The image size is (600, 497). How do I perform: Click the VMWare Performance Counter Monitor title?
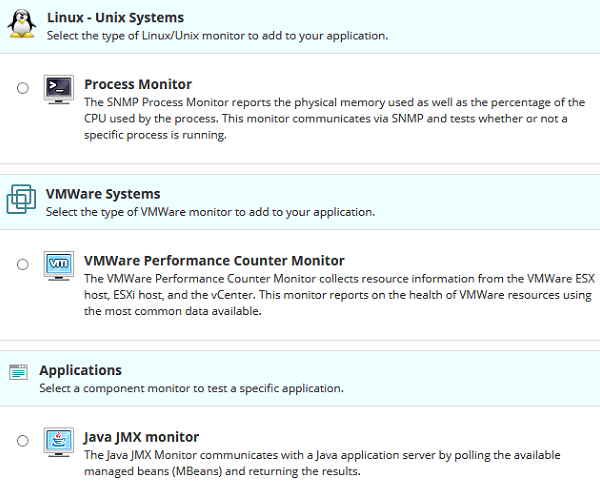[x=215, y=260]
